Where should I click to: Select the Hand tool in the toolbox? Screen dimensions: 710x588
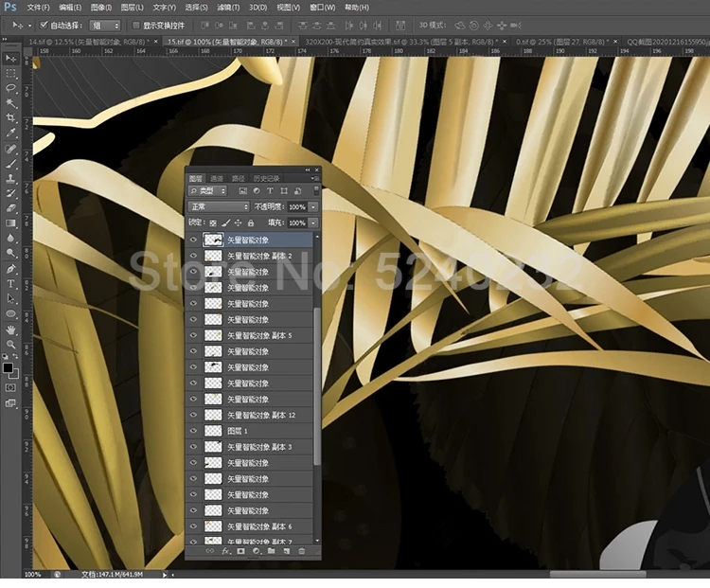point(10,329)
